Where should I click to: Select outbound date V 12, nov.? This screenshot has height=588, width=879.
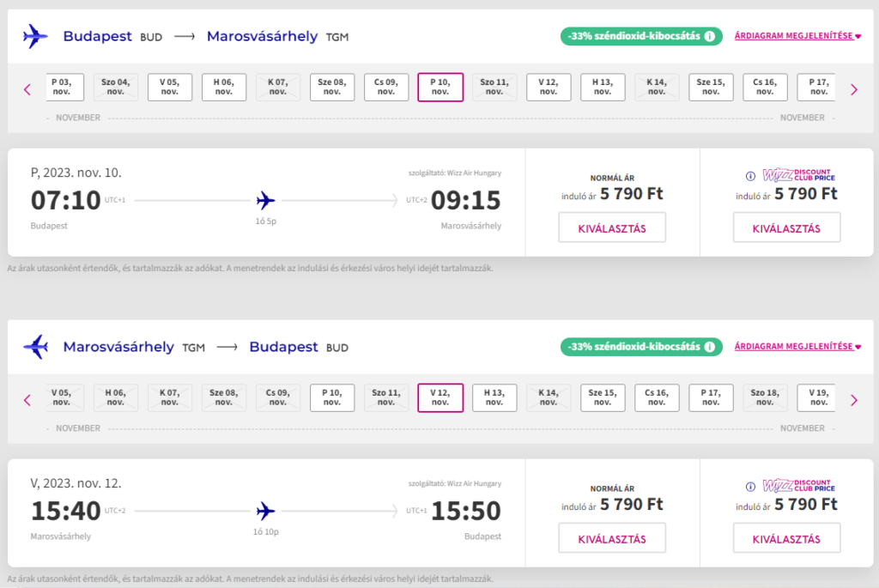[549, 87]
